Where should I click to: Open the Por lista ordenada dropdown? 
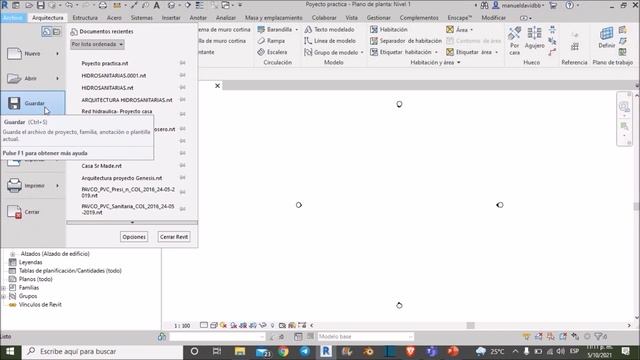tap(97, 44)
